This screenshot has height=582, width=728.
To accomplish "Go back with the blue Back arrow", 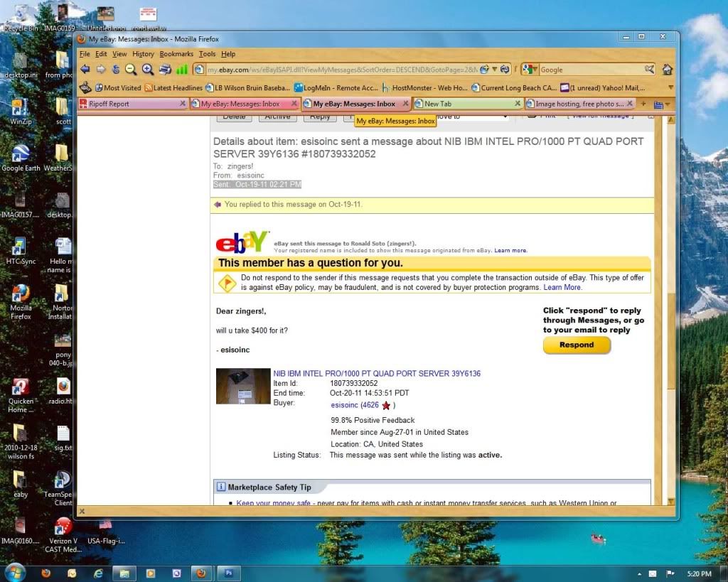I will click(x=85, y=70).
